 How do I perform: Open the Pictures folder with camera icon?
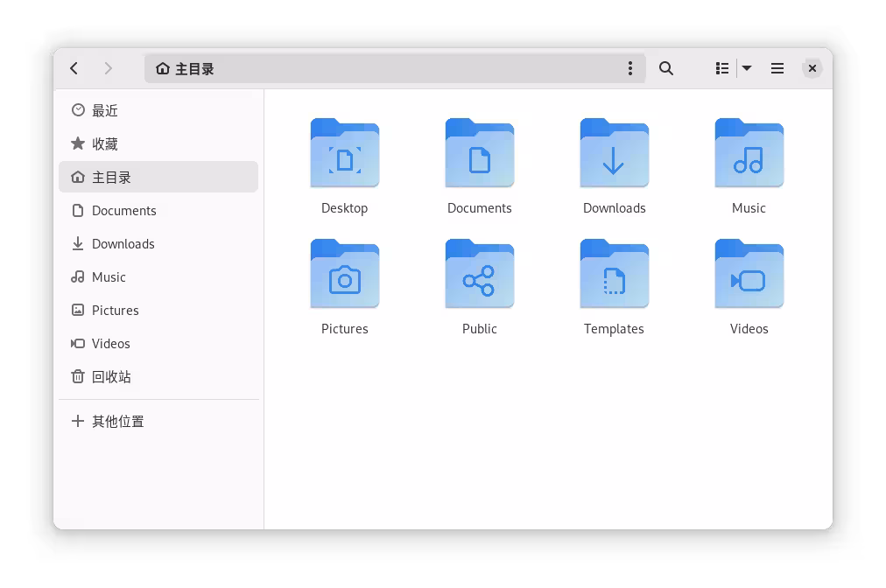click(x=344, y=275)
